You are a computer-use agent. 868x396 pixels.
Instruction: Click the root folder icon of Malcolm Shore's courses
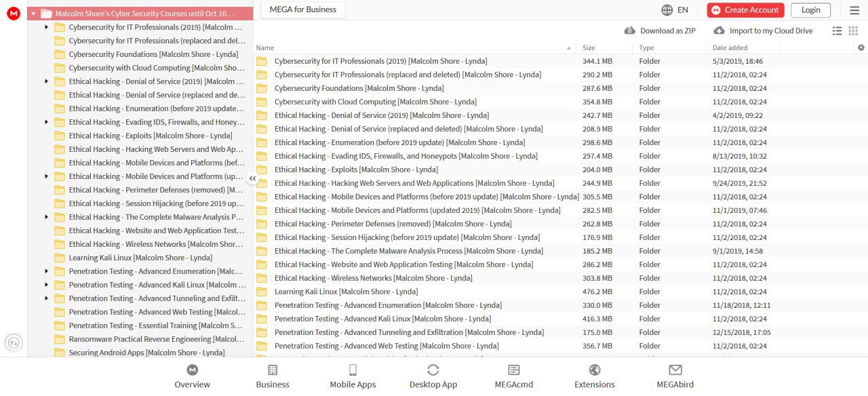(x=46, y=14)
